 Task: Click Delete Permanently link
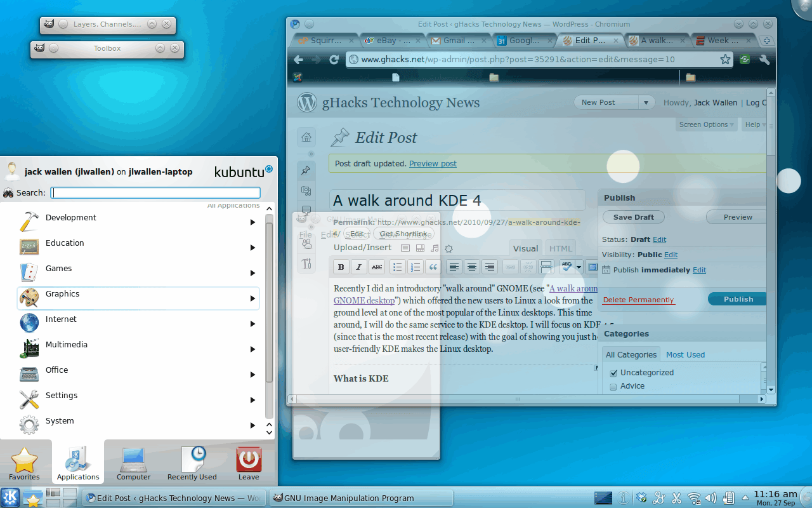click(x=638, y=300)
